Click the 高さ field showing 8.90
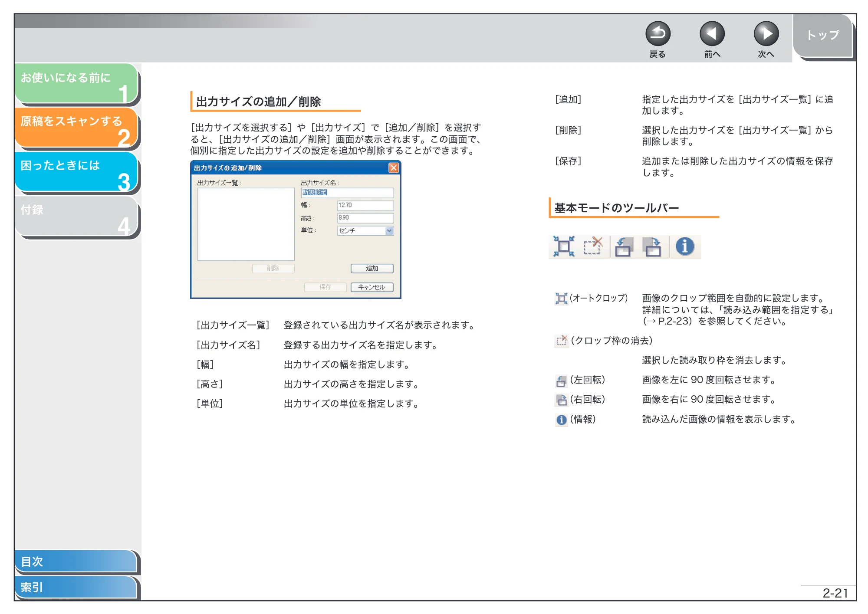 (365, 218)
